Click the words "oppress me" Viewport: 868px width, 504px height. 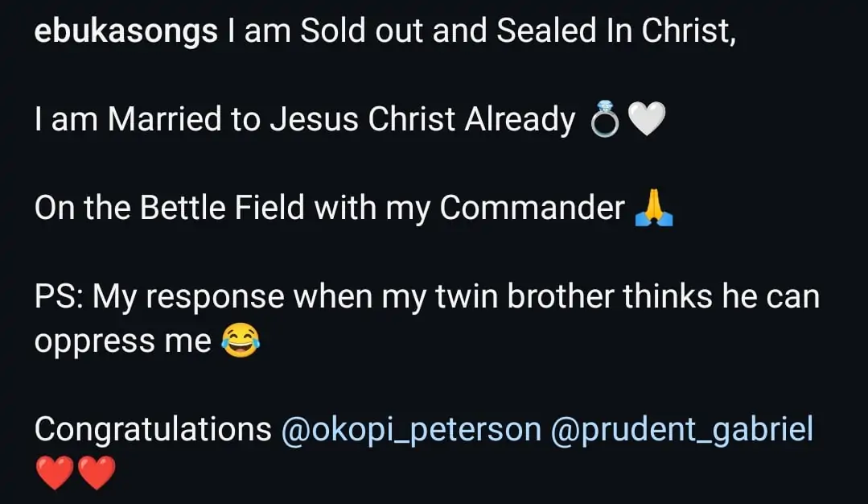coord(122,342)
